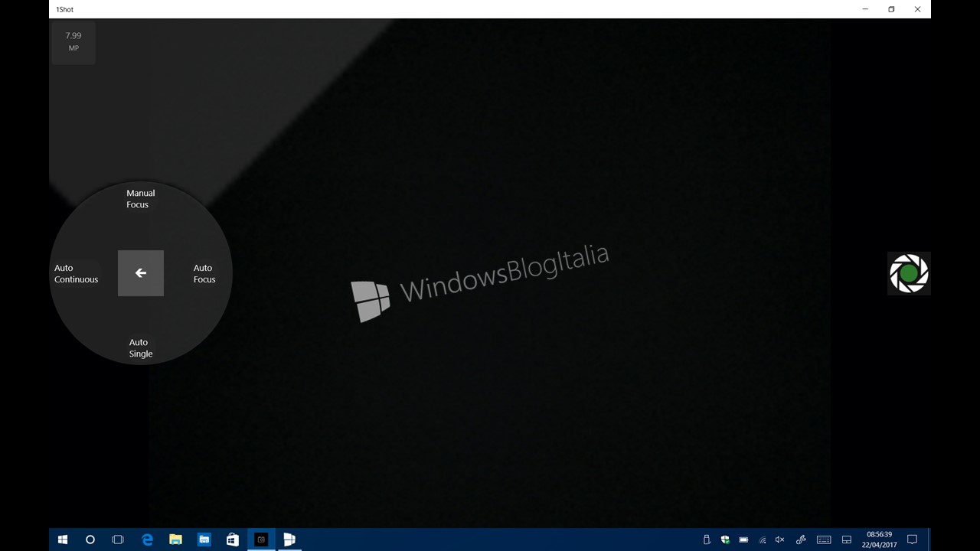This screenshot has width=980, height=551.
Task: Open the touch keyboard tray icon
Action: (x=824, y=540)
